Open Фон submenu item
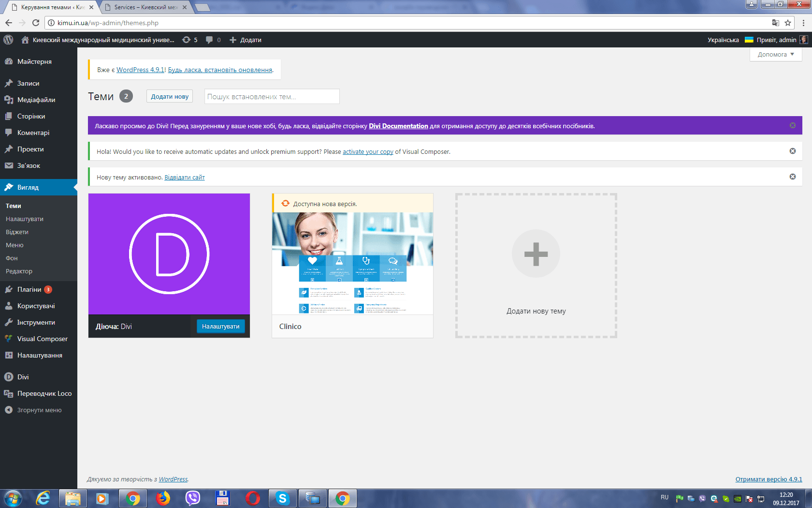The height and width of the screenshot is (508, 812). (x=12, y=258)
